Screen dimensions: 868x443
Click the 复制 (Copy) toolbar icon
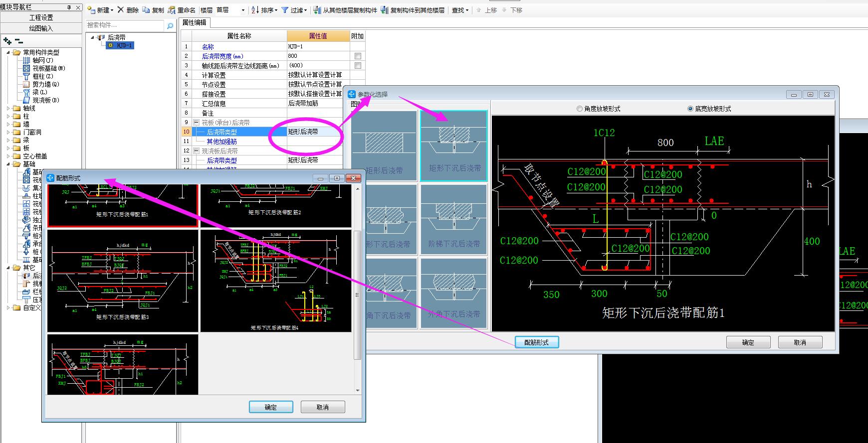146,10
